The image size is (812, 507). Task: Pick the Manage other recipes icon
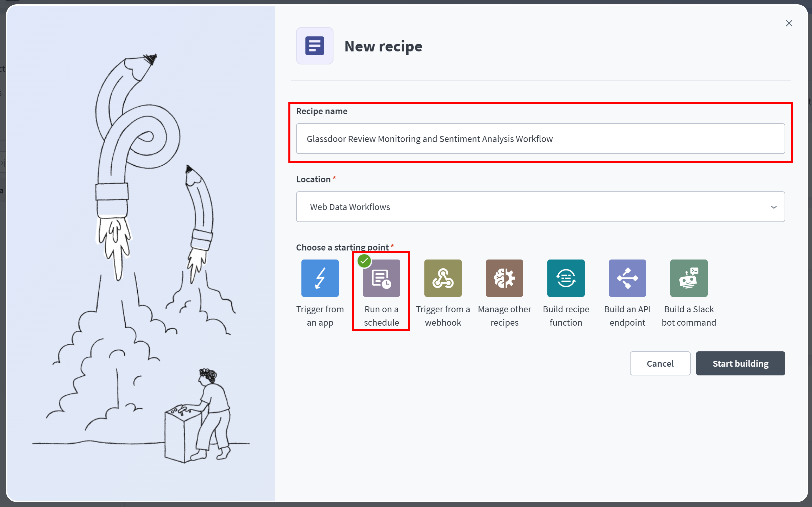(x=504, y=278)
